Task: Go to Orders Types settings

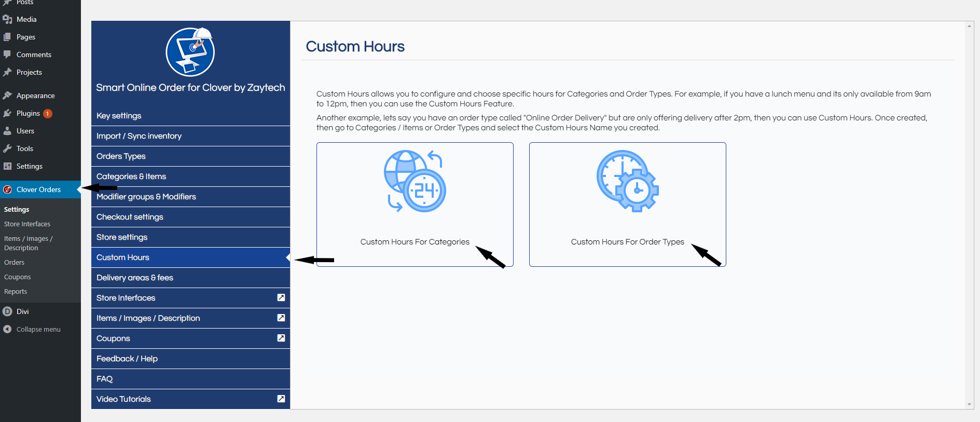Action: 190,156
